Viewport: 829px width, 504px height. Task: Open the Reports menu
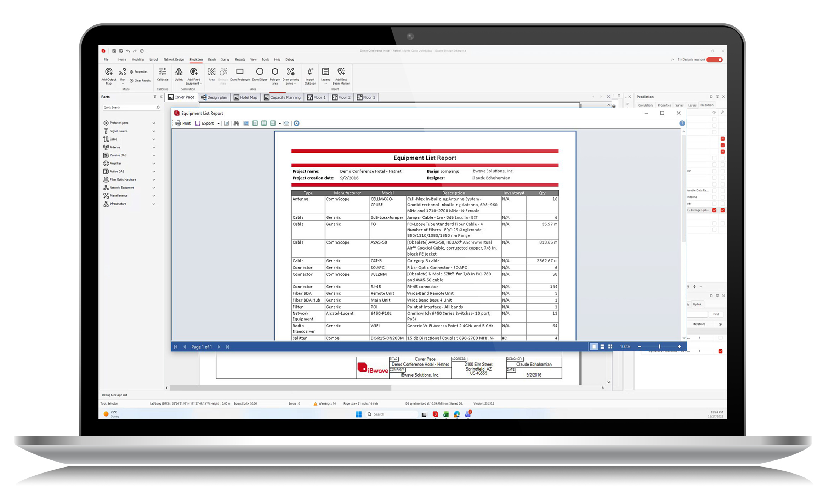239,59
